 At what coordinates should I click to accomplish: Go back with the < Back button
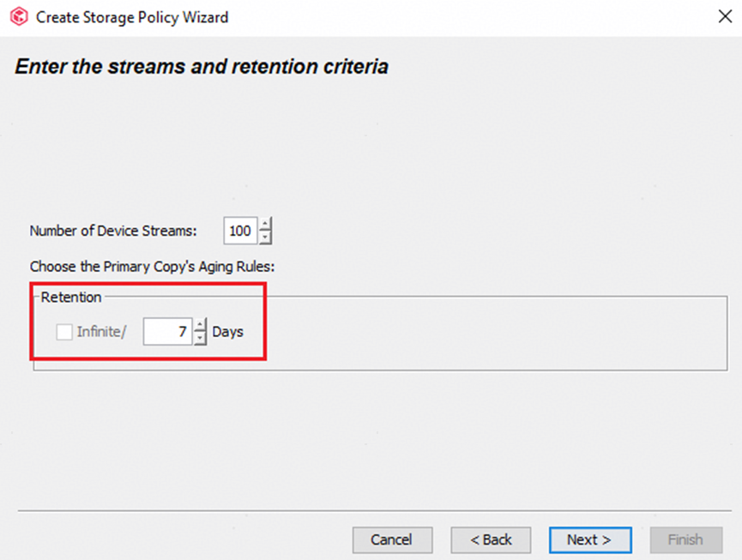(491, 539)
